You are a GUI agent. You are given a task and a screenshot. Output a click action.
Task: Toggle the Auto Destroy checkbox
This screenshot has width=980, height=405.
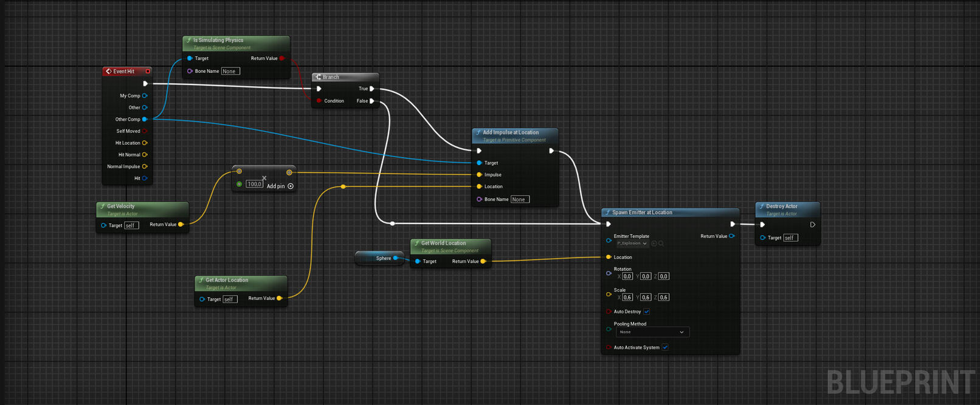(x=647, y=311)
